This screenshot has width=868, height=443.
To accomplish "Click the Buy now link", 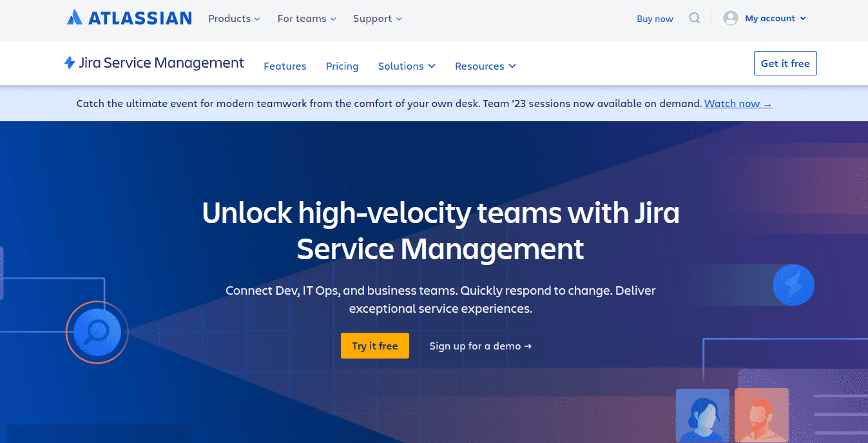I will 655,19.
